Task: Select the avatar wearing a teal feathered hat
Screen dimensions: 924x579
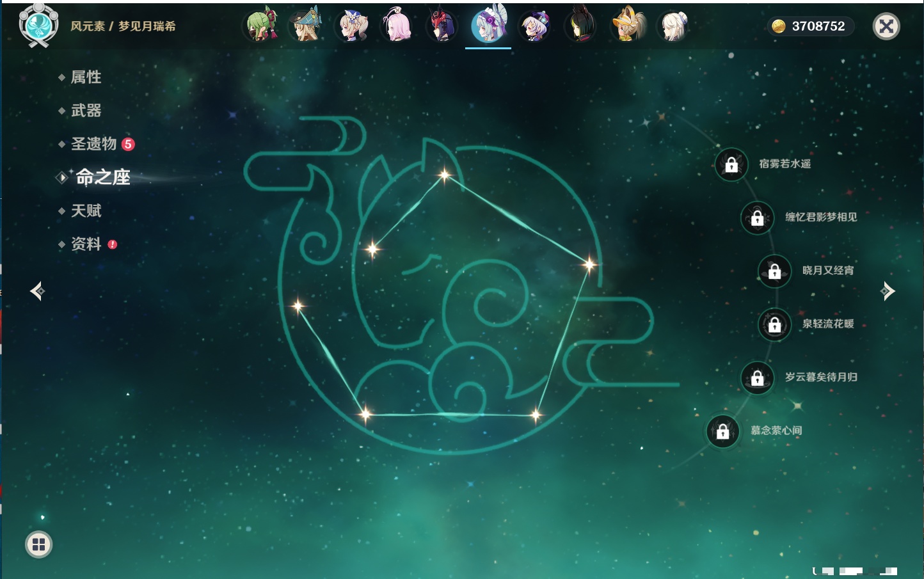Action: [x=305, y=26]
